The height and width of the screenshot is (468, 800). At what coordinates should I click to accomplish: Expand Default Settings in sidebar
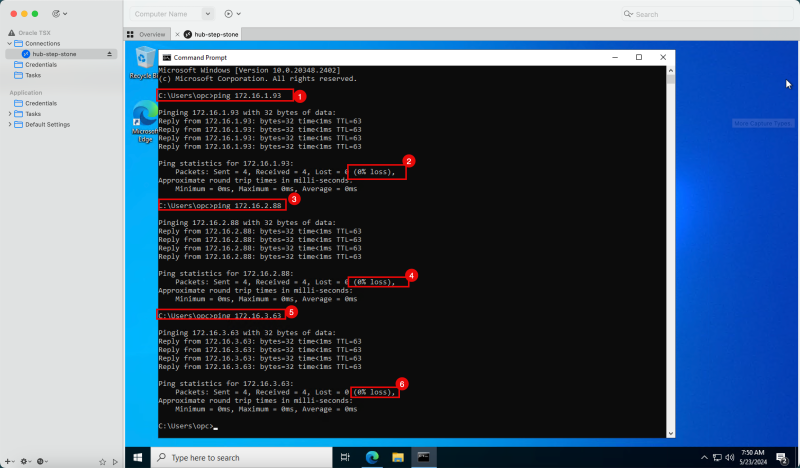tap(10, 124)
